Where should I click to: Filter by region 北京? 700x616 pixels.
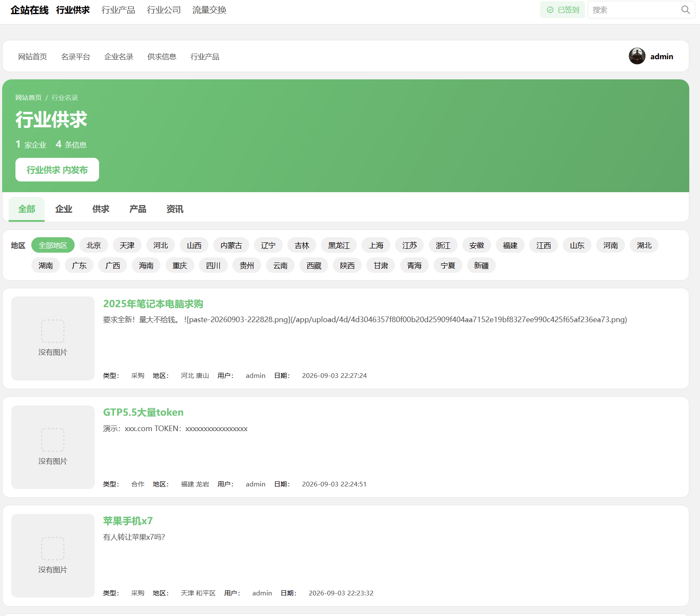(x=94, y=245)
